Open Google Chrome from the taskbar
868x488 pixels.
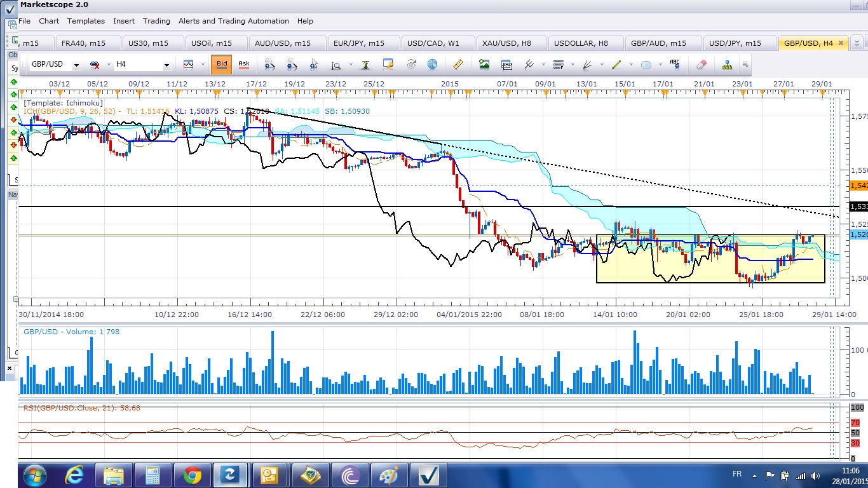(x=192, y=475)
